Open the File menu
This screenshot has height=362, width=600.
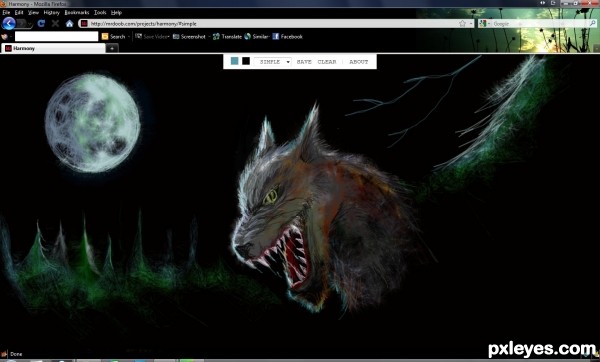[6, 12]
